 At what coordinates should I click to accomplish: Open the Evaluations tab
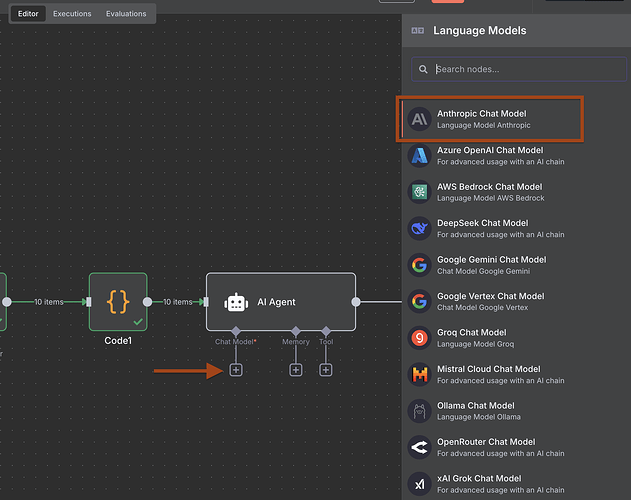pos(126,14)
